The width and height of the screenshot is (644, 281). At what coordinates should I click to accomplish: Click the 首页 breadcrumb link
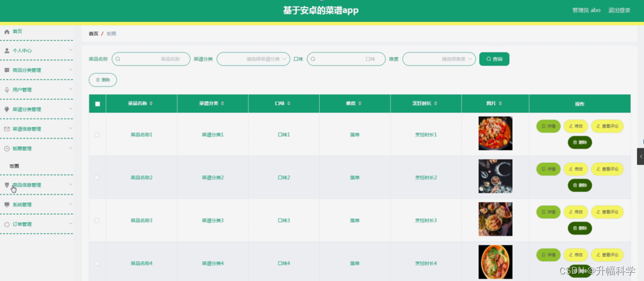click(93, 34)
